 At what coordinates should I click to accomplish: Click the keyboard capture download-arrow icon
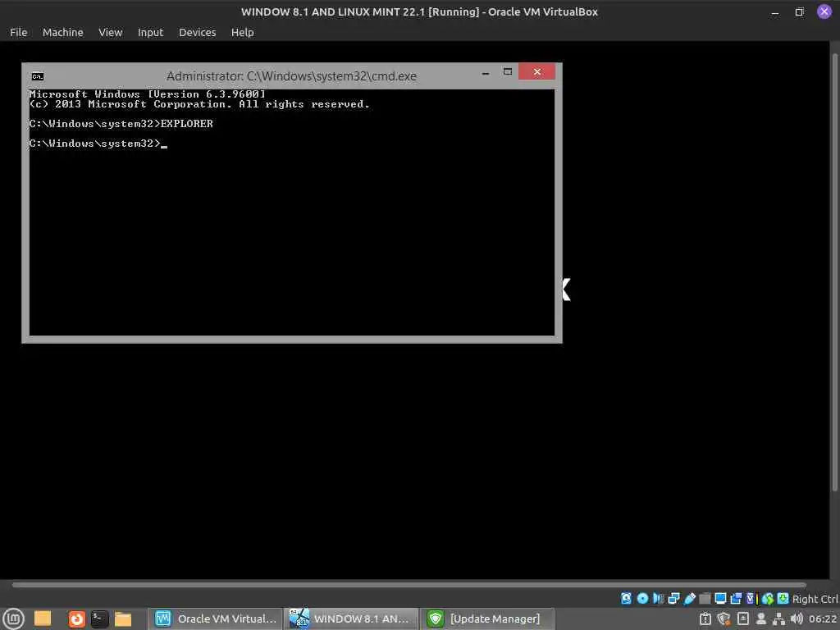tap(783, 598)
